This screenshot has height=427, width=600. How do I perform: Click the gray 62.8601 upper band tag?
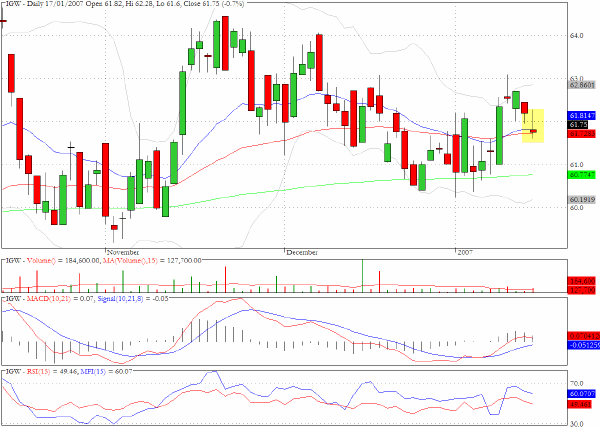(x=582, y=85)
